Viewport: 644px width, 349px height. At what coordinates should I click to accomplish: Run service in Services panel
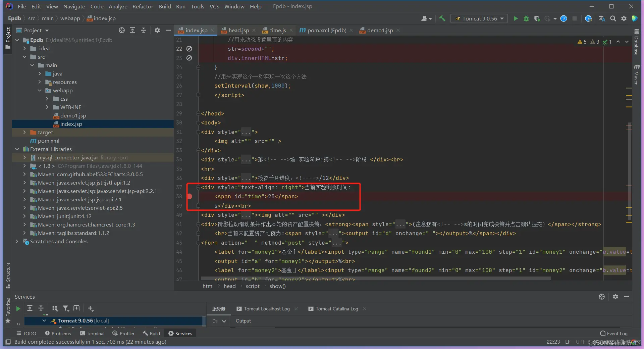tap(18, 308)
